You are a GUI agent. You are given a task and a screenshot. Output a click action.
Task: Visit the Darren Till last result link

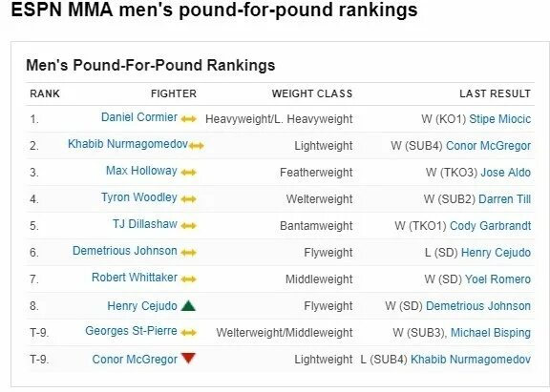pos(504,199)
